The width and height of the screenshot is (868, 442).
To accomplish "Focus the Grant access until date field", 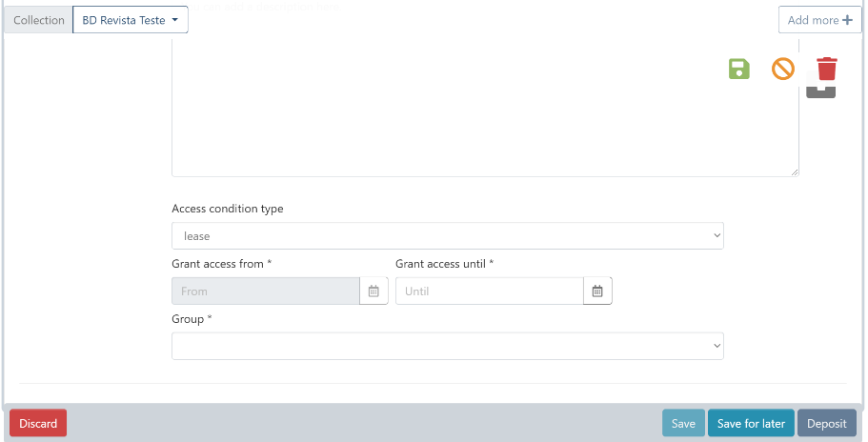I will click(x=489, y=291).
